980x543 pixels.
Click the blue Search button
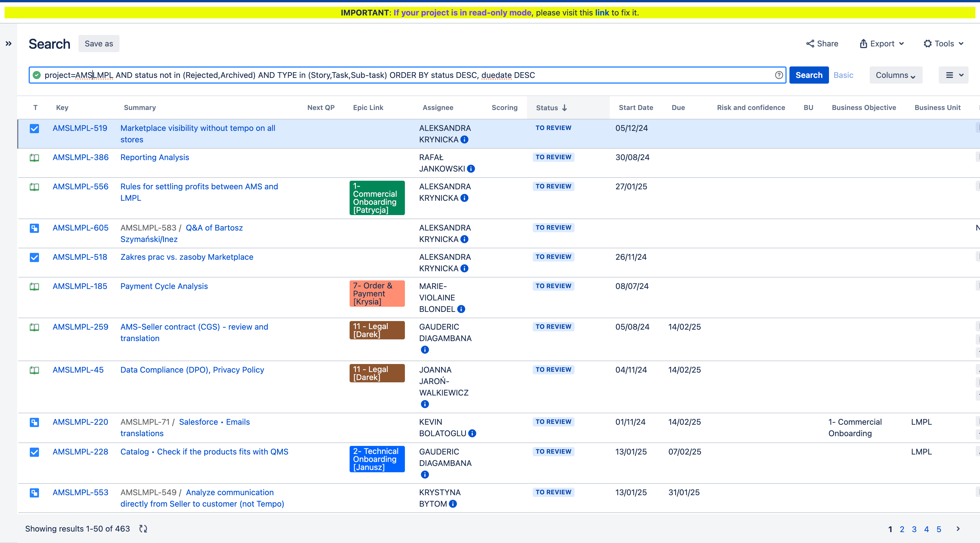tap(809, 75)
